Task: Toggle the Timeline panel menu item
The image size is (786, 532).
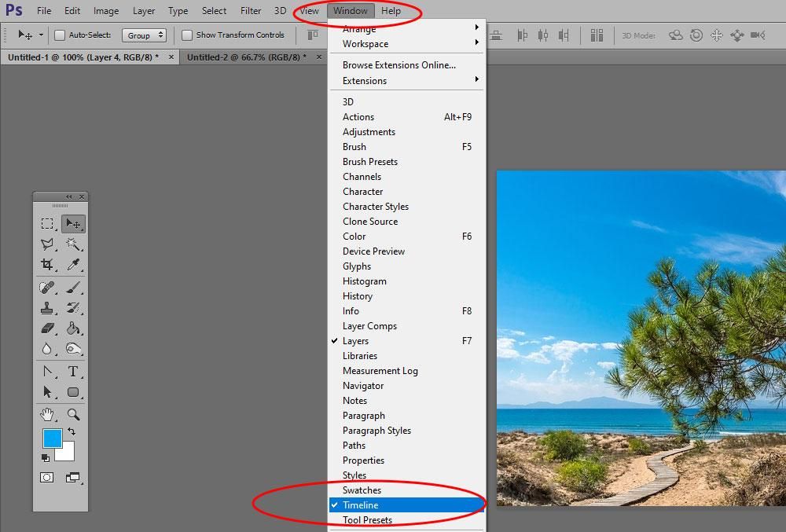Action: tap(406, 505)
